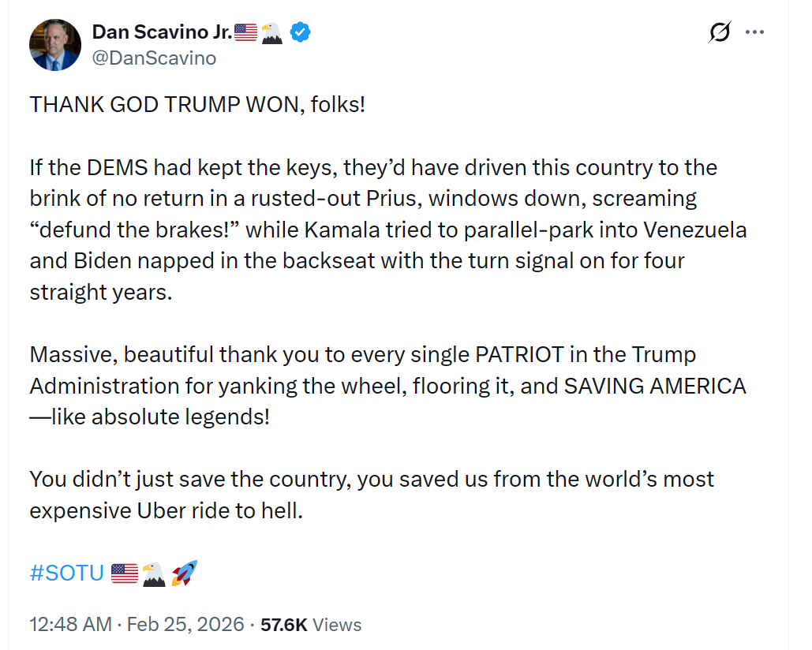Click the flag emoji after #SOTU
Viewport: 812px width, 650px height.
(x=125, y=573)
